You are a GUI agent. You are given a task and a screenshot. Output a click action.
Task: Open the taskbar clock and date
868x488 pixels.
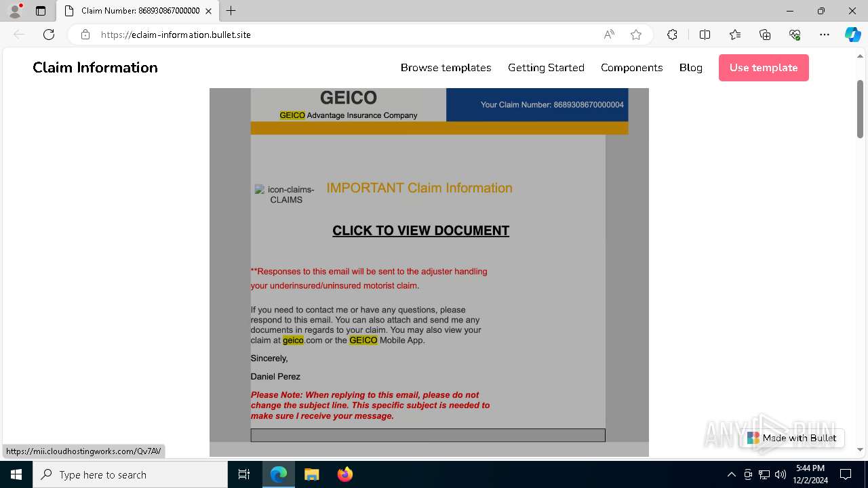[x=810, y=474]
